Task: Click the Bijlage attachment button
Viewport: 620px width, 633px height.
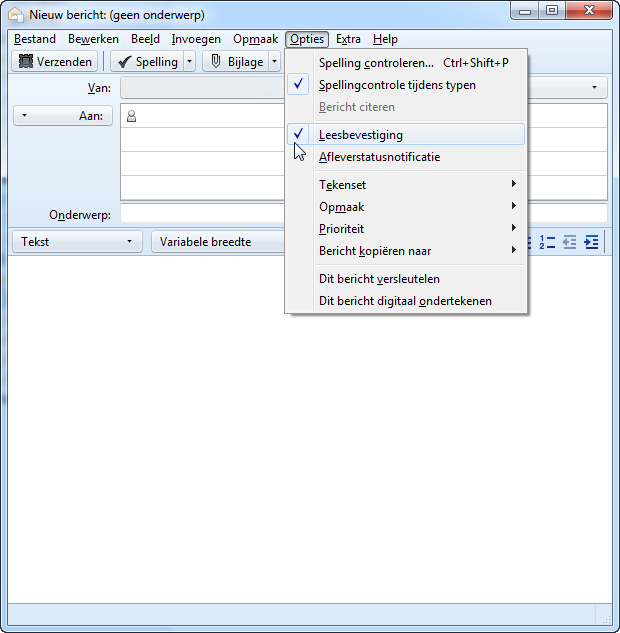Action: coord(236,62)
